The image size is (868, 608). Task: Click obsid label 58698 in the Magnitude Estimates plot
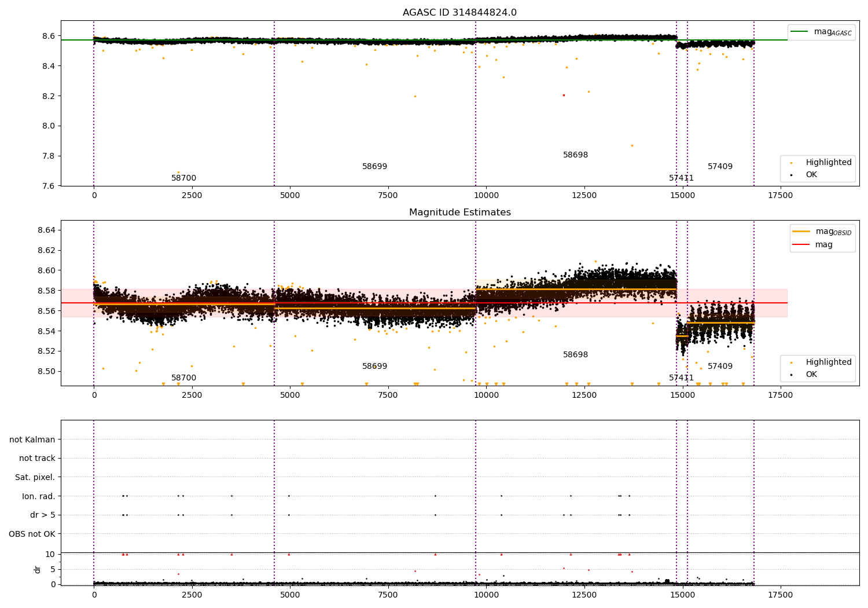coord(575,355)
